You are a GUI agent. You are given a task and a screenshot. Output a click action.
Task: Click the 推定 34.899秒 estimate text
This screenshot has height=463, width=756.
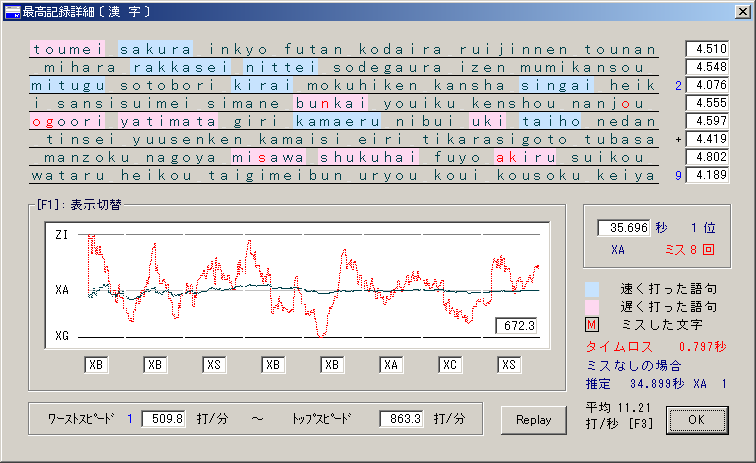pyautogui.click(x=656, y=384)
